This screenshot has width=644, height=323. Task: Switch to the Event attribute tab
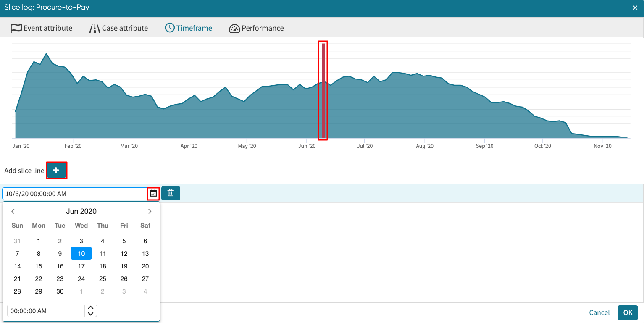tap(42, 28)
